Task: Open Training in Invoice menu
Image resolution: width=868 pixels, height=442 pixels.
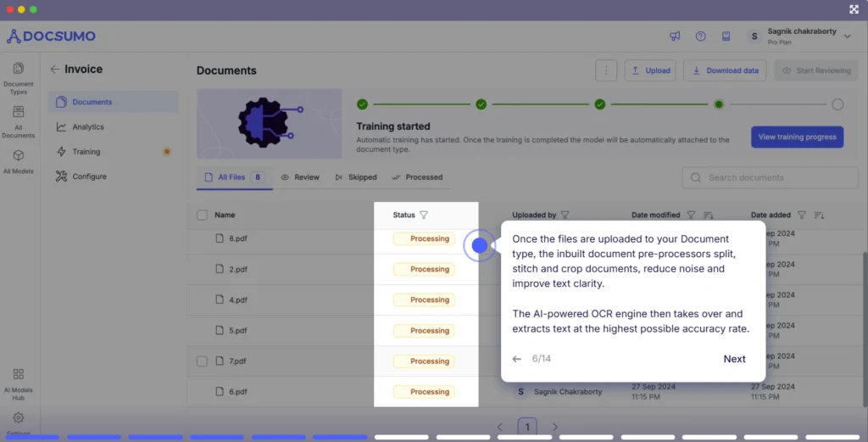Action: coord(113,152)
